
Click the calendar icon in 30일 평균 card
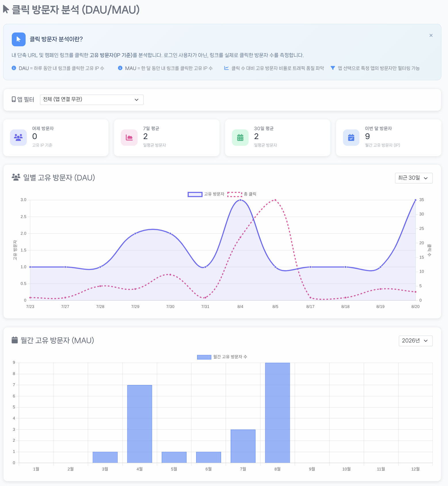(240, 137)
